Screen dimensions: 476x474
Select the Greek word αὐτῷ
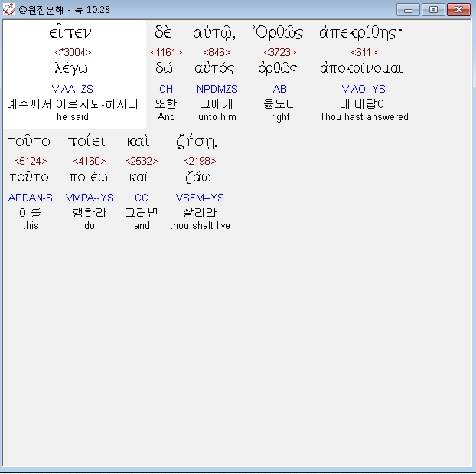(214, 32)
